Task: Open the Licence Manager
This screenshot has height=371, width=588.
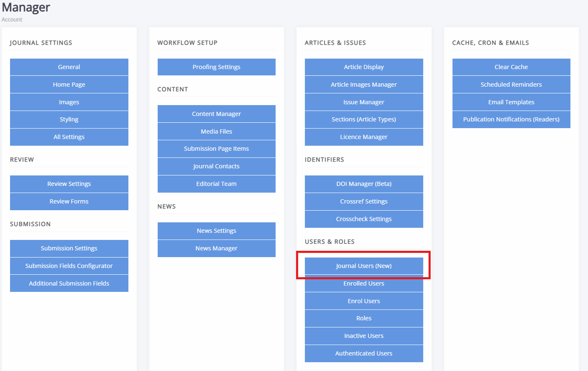Action: [x=364, y=137]
